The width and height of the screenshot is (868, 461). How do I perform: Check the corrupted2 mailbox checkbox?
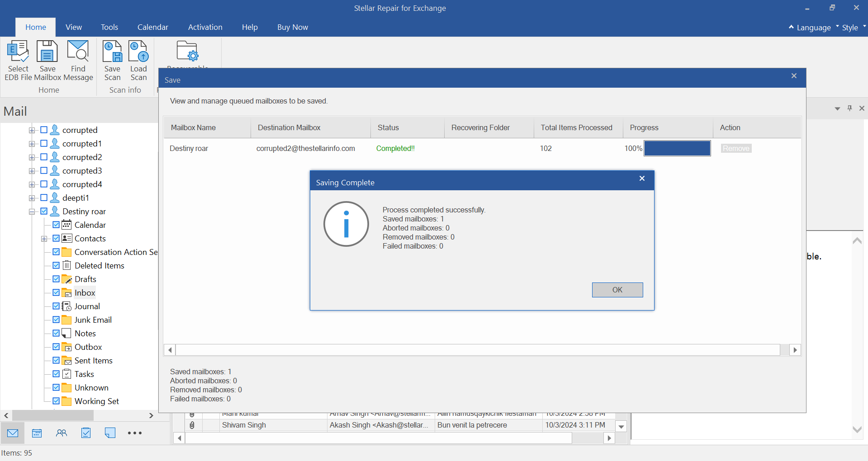44,157
